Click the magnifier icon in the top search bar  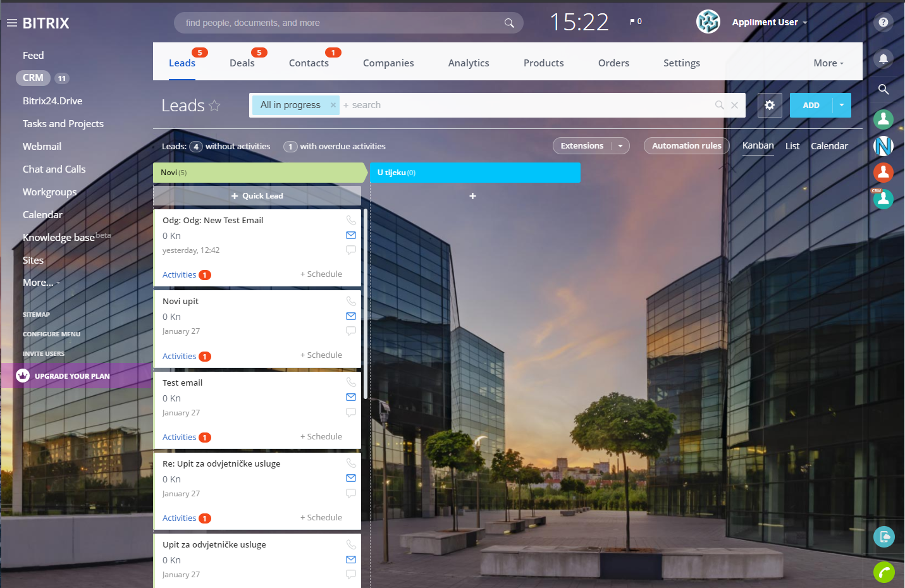click(x=509, y=22)
